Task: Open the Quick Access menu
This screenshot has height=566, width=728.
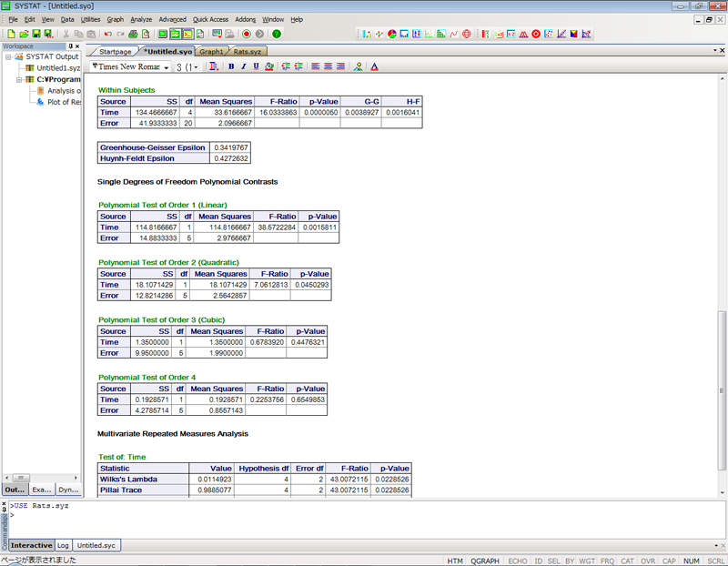Action: click(210, 19)
